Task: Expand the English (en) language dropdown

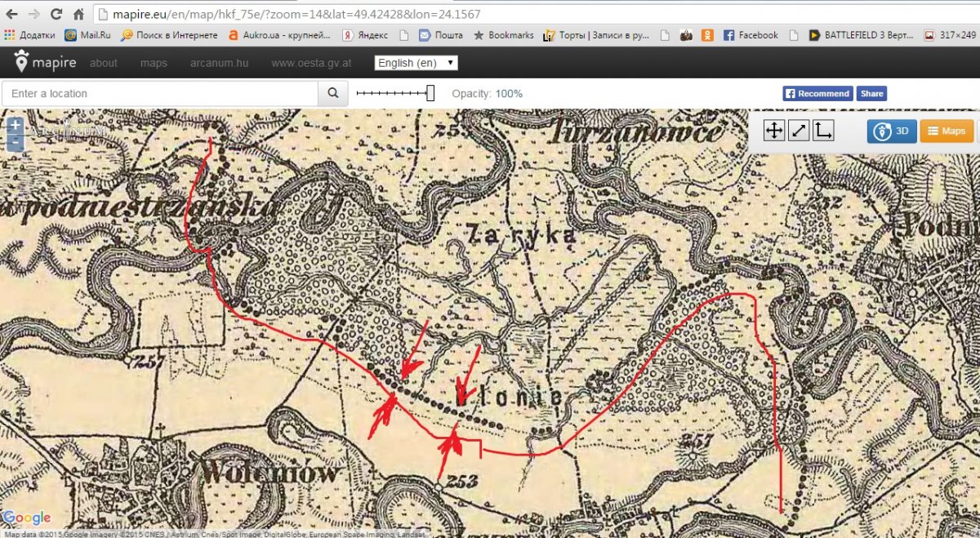Action: click(416, 63)
